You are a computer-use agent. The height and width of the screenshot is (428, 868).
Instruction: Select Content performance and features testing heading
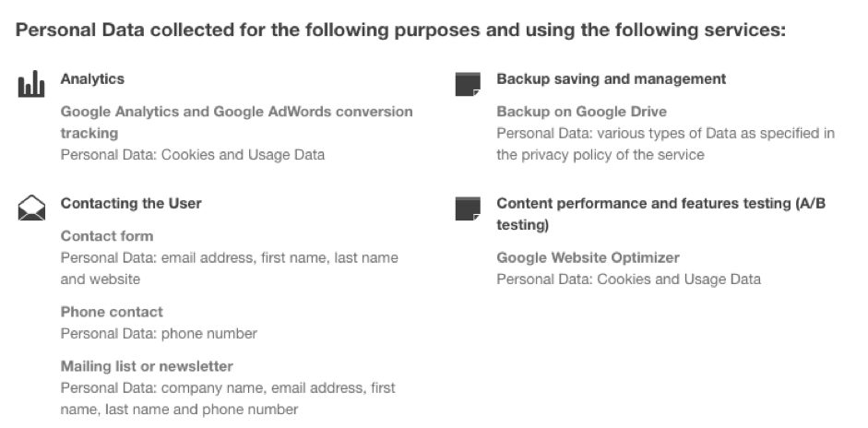pyautogui.click(x=661, y=214)
